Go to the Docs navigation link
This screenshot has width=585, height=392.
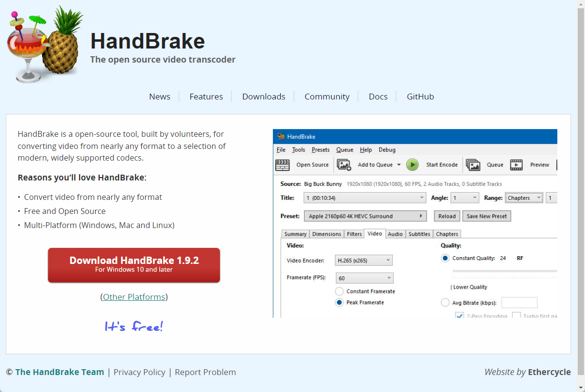378,97
